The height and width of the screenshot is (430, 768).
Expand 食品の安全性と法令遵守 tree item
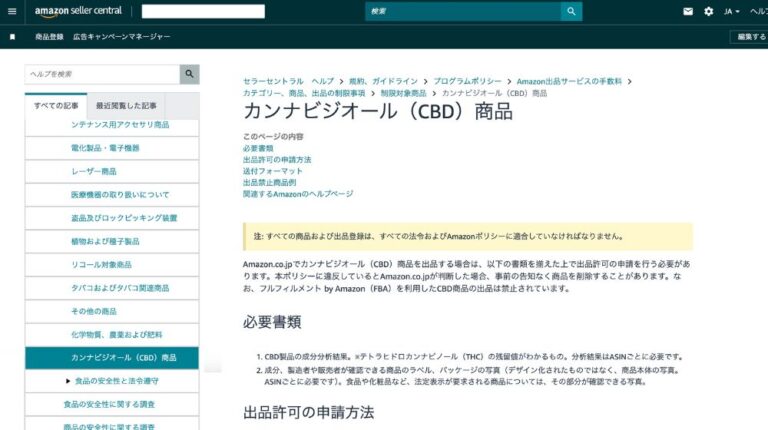pos(68,381)
